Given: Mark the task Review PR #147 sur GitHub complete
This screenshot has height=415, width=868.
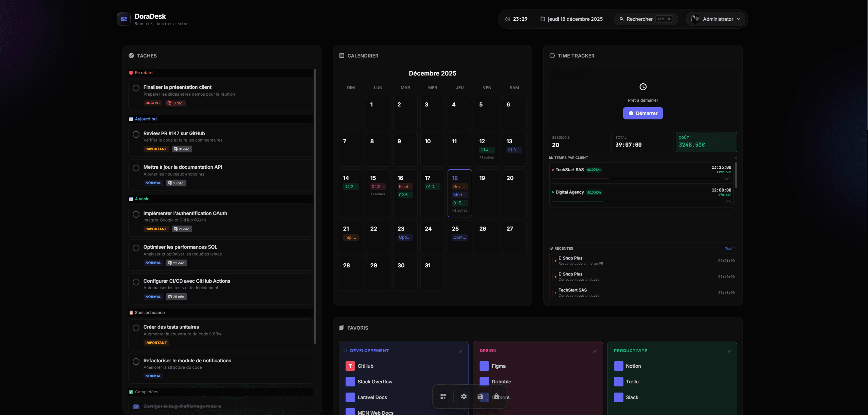Looking at the screenshot, I should pos(136,134).
